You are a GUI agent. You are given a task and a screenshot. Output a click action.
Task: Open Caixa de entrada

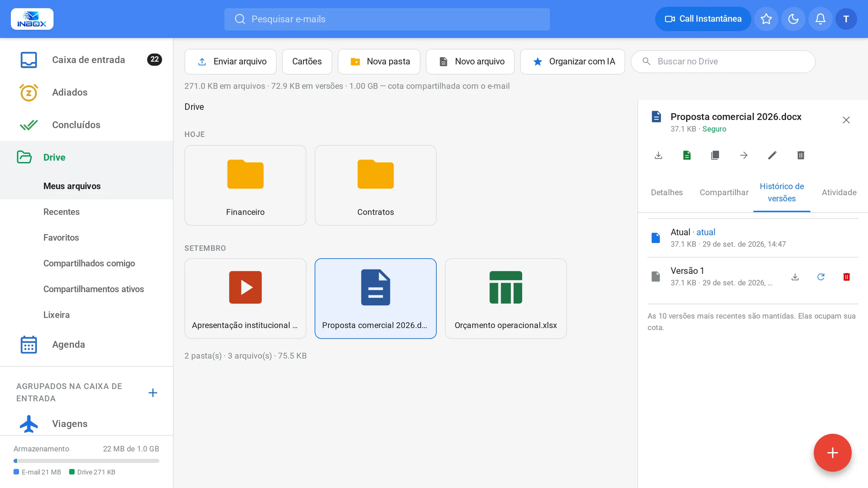pyautogui.click(x=87, y=60)
